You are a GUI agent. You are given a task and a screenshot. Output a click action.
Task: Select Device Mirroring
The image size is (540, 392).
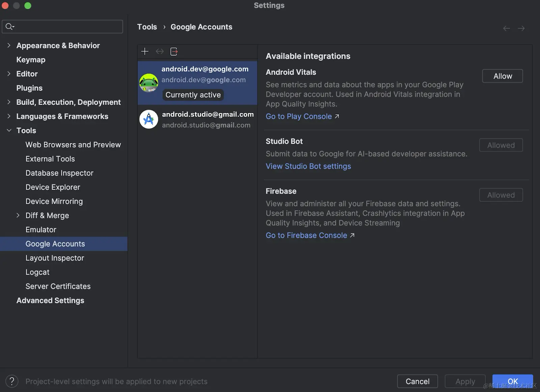point(54,201)
